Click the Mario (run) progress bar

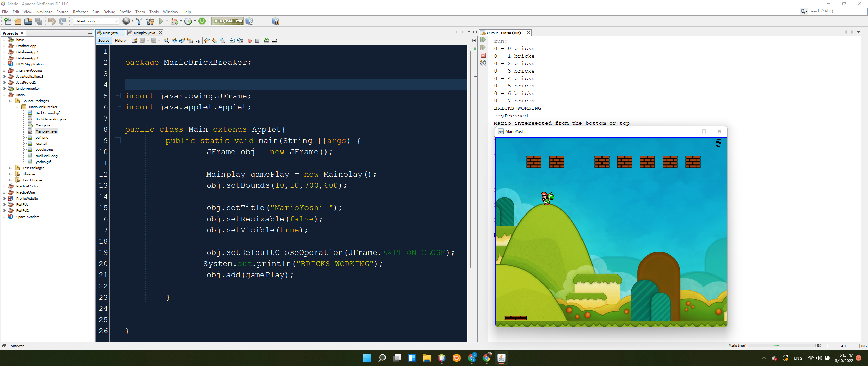[782, 346]
